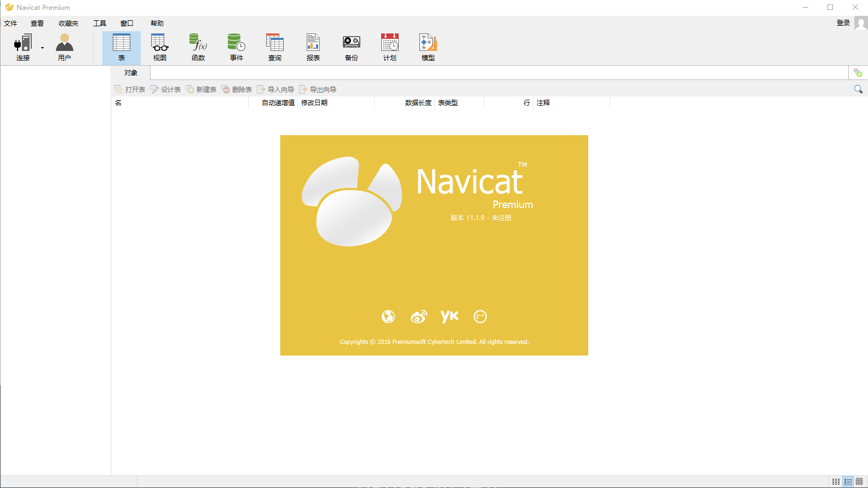Open the 帮助 menu

157,24
